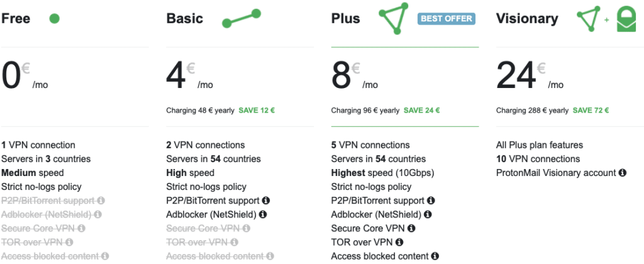
Task: Click the Plus plan triangle logo icon
Action: click(x=394, y=19)
